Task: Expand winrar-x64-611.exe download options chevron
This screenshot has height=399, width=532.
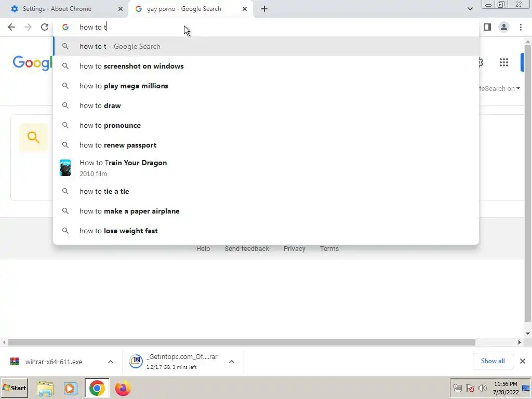Action: 111,362
